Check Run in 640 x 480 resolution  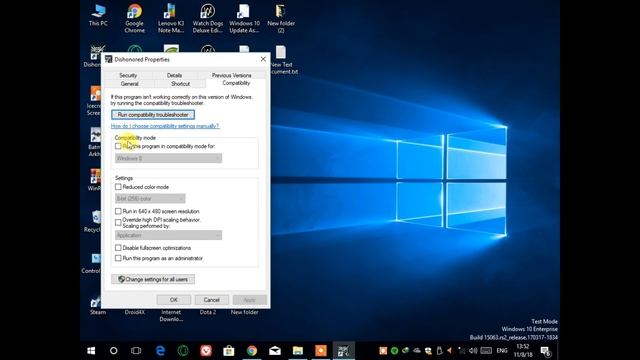(118, 211)
